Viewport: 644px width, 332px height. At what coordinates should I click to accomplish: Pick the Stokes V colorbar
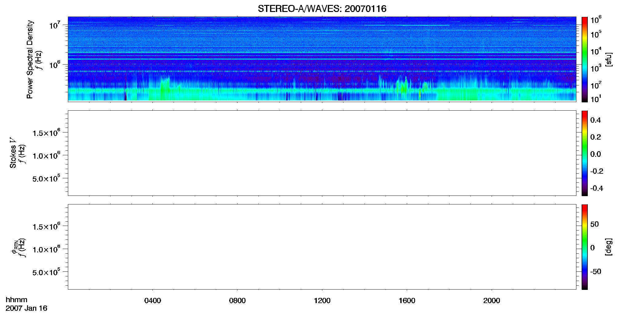pos(585,153)
